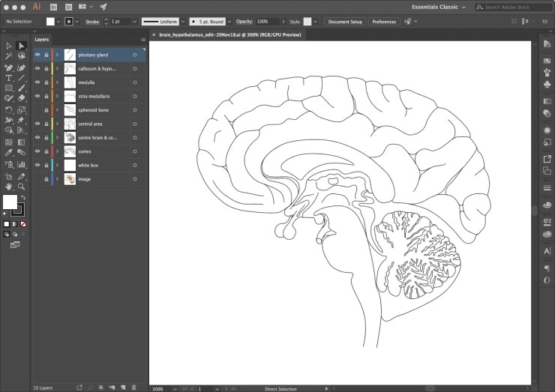Expand the white box layer contents
Viewport: 555px width, 392px height.
[x=57, y=165]
